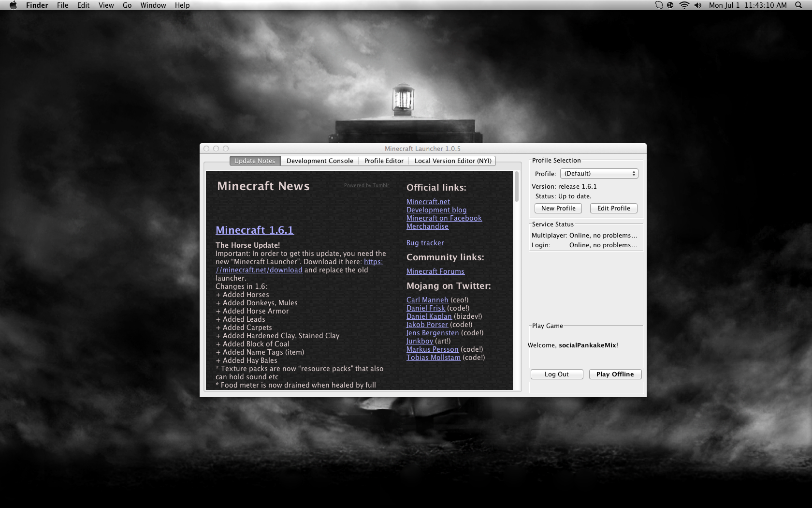
Task: Switch to Development Console tab
Action: [x=319, y=161]
